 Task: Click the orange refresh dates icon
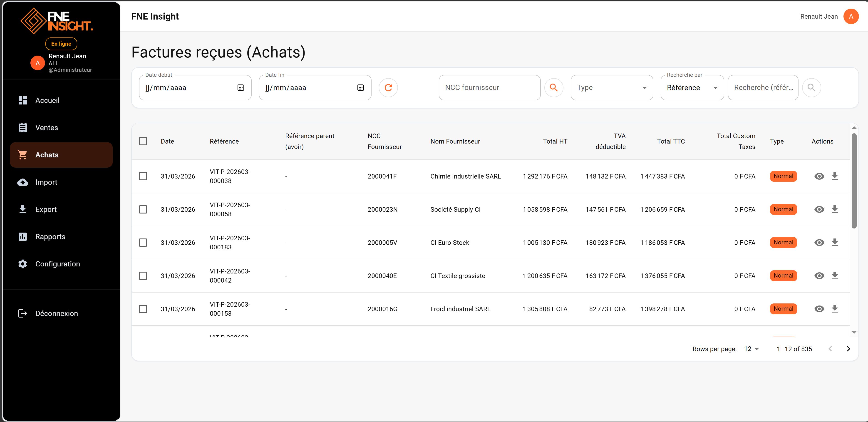[x=388, y=88]
